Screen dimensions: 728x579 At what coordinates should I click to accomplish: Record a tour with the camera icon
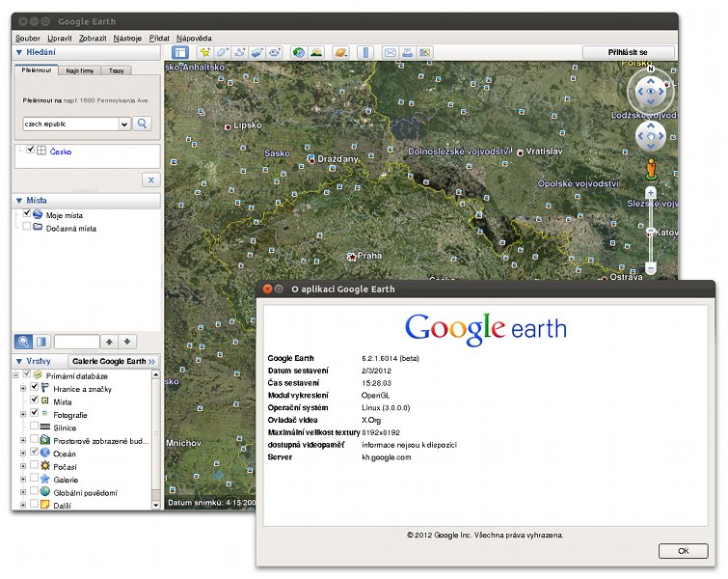pos(275,52)
